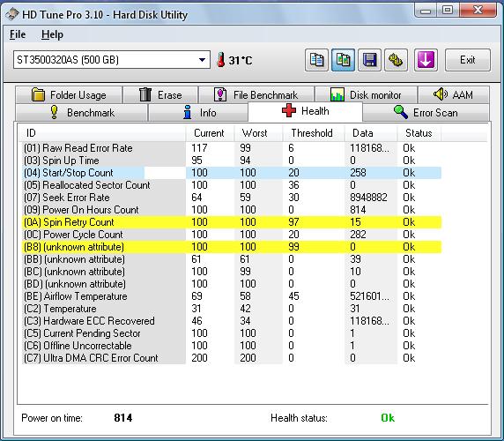
Task: Select the Ultra DMA CRC Error Count row
Action: (232, 358)
